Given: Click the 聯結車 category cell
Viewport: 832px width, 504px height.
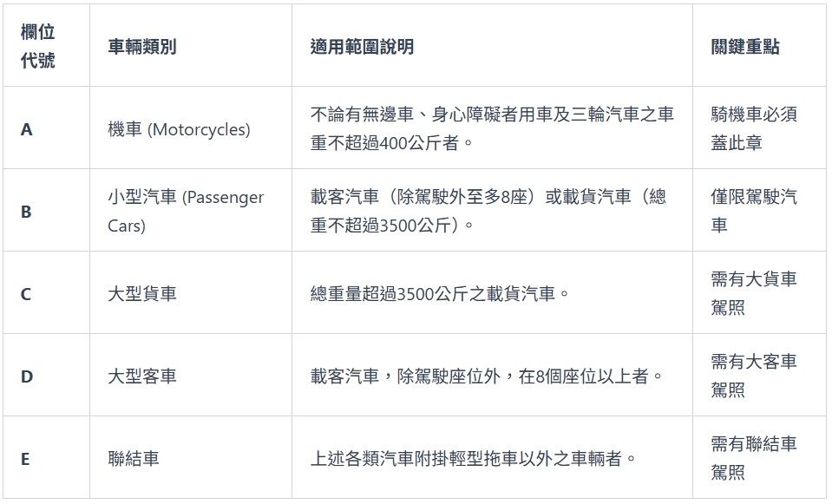Looking at the screenshot, I should (x=134, y=459).
